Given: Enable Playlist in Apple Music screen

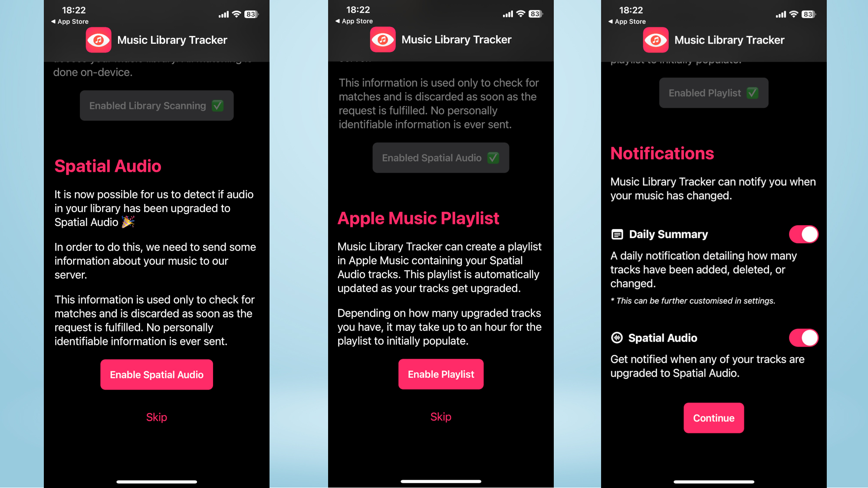Looking at the screenshot, I should point(440,374).
